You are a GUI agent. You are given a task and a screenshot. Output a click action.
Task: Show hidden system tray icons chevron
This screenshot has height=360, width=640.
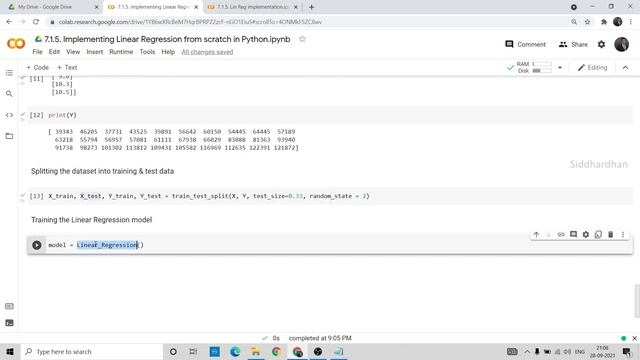tap(527, 351)
